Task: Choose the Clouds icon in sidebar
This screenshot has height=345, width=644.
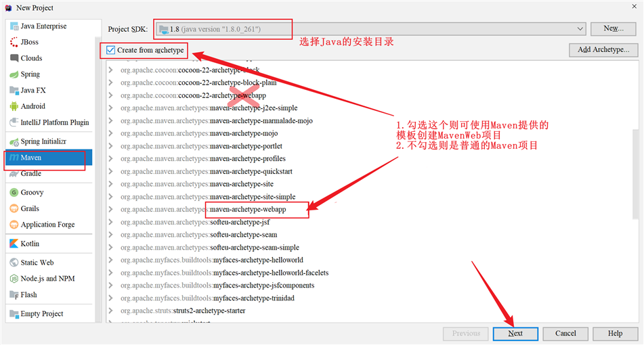Action: tap(14, 58)
